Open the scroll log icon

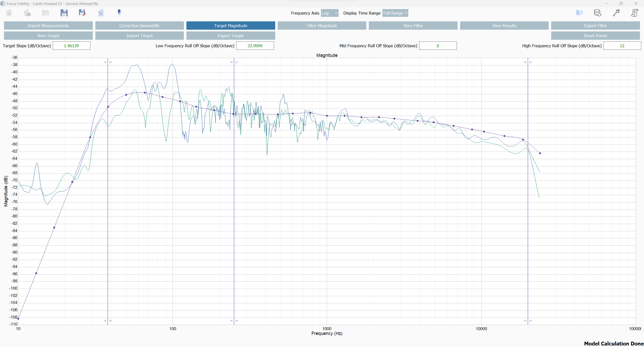pos(634,13)
